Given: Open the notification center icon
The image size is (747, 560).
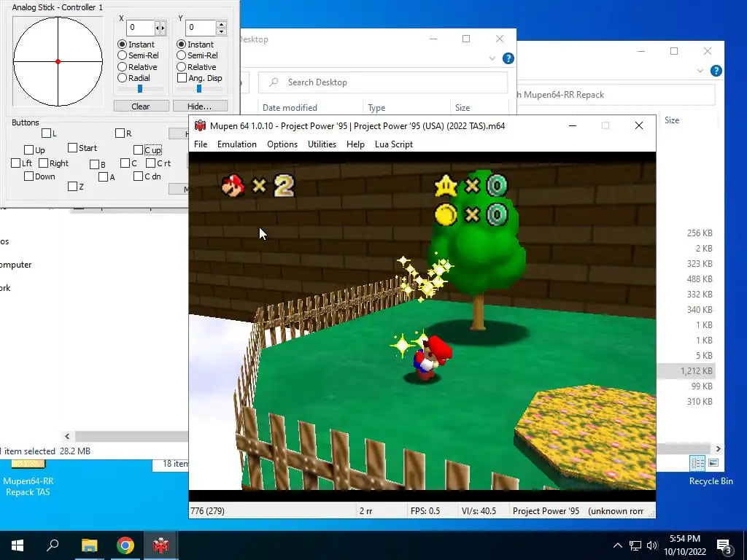Looking at the screenshot, I should pyautogui.click(x=724, y=546).
